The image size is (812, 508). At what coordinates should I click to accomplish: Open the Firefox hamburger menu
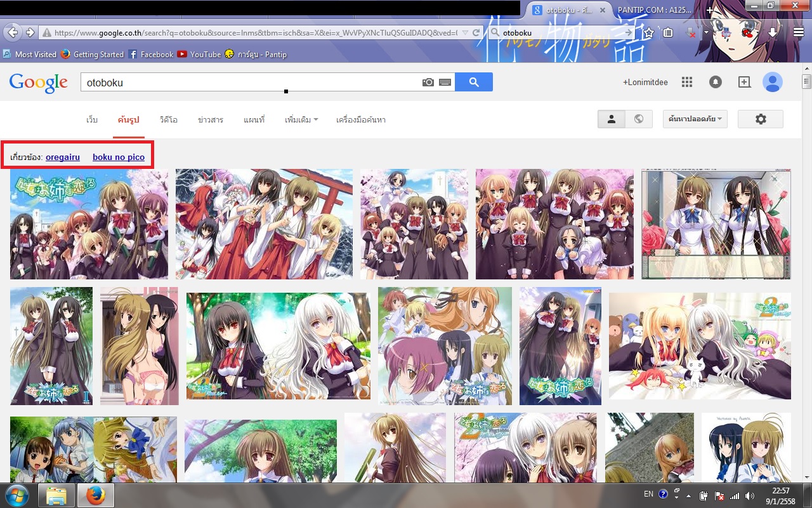coord(798,32)
